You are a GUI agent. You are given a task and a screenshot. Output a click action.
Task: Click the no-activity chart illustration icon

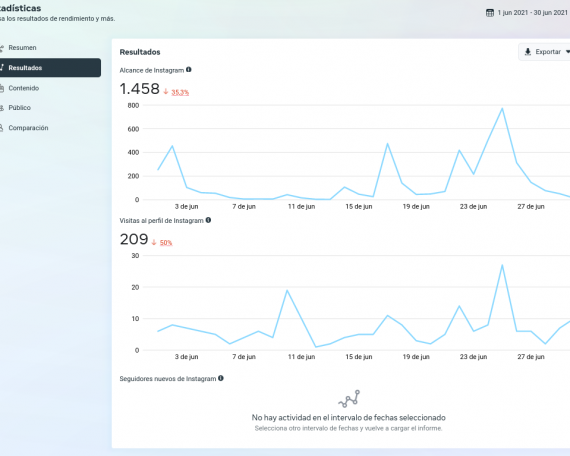349,399
